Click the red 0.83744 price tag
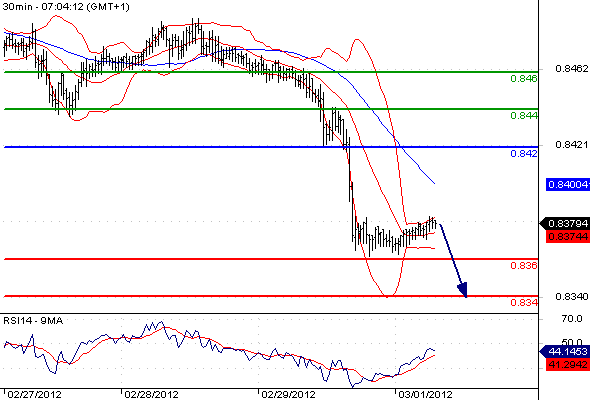This screenshot has height=400, width=590. (568, 236)
